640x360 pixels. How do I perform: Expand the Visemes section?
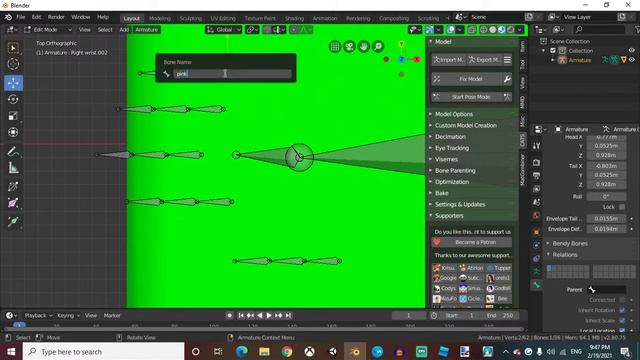pos(446,159)
